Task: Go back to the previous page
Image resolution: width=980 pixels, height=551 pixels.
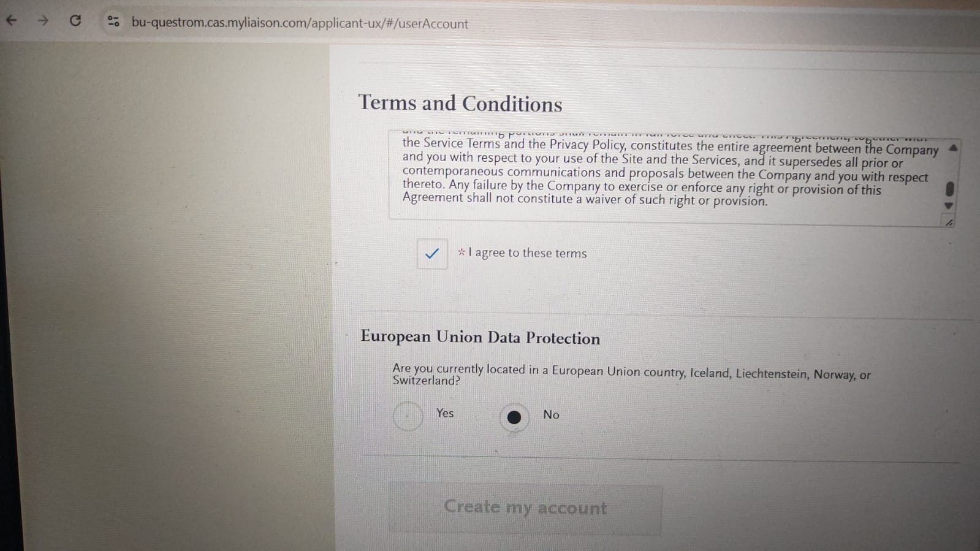Action: coord(12,21)
